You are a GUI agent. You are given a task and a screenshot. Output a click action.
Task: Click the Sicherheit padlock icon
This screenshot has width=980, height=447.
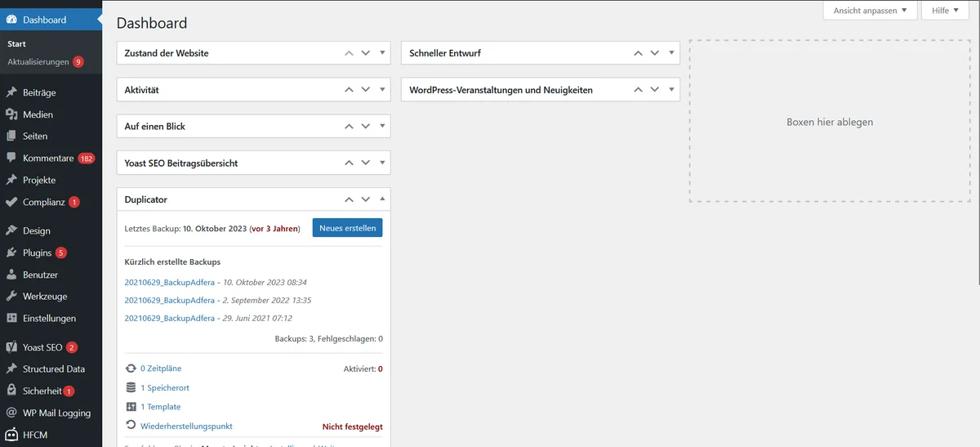click(x=11, y=391)
